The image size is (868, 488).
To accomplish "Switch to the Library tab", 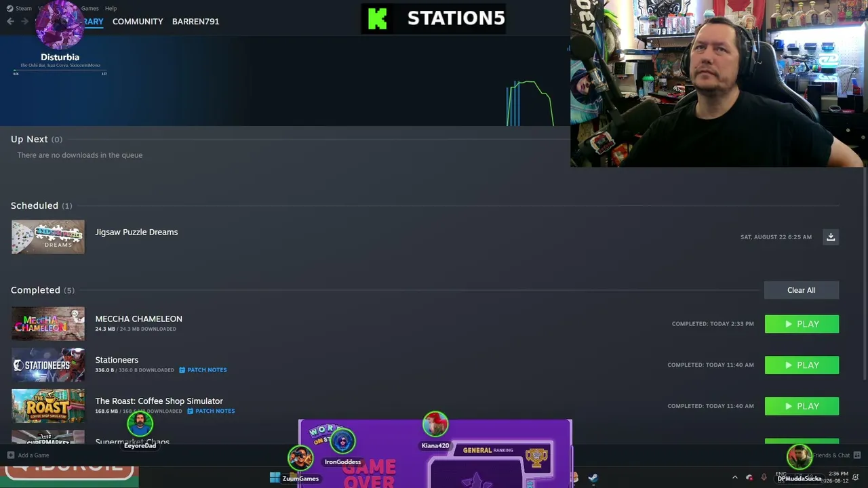I will [93, 22].
